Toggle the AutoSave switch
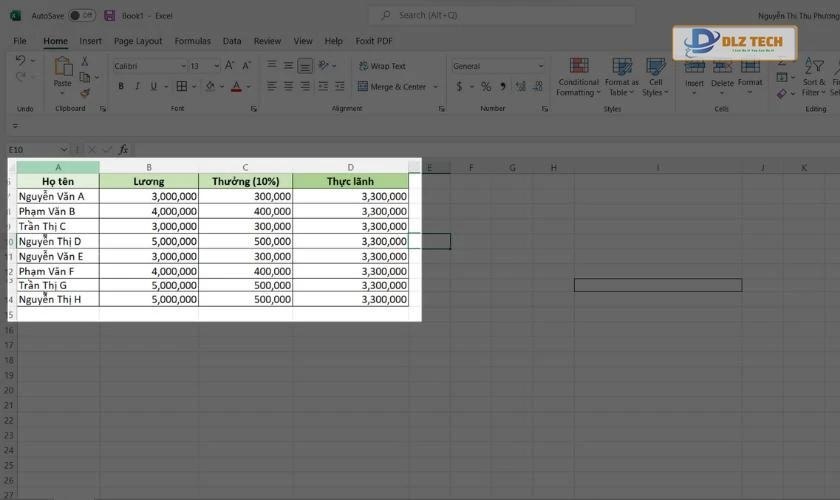The width and height of the screenshot is (840, 500). click(x=82, y=15)
